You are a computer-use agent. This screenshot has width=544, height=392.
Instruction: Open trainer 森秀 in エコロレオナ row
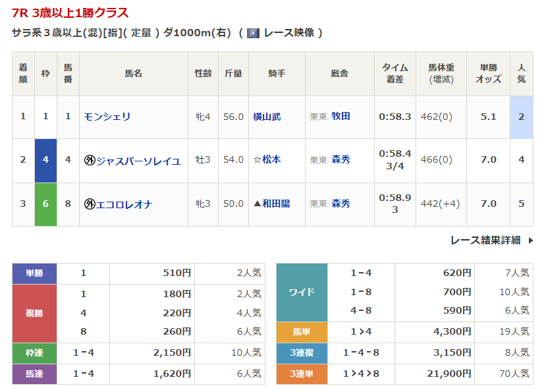pos(340,204)
